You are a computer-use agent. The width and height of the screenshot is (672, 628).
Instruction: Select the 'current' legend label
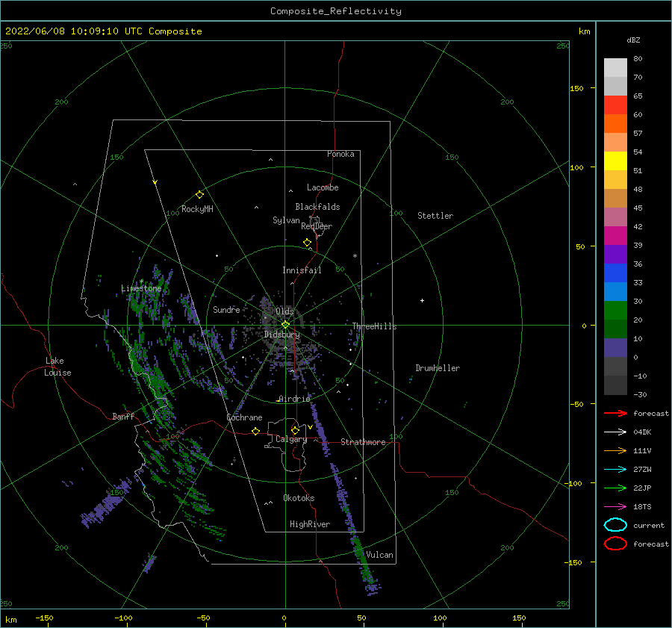pyautogui.click(x=649, y=525)
